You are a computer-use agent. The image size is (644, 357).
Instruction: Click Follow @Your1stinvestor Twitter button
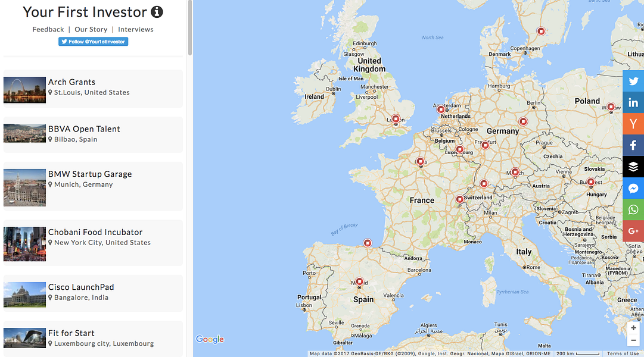tap(93, 42)
